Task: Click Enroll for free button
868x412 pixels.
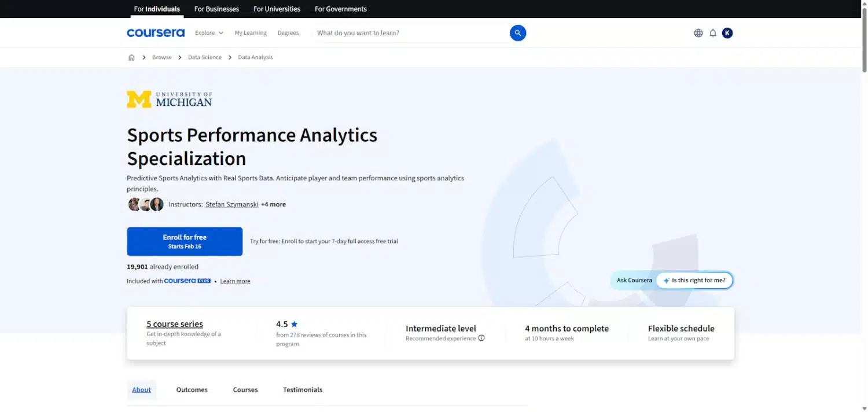Action: coord(185,241)
